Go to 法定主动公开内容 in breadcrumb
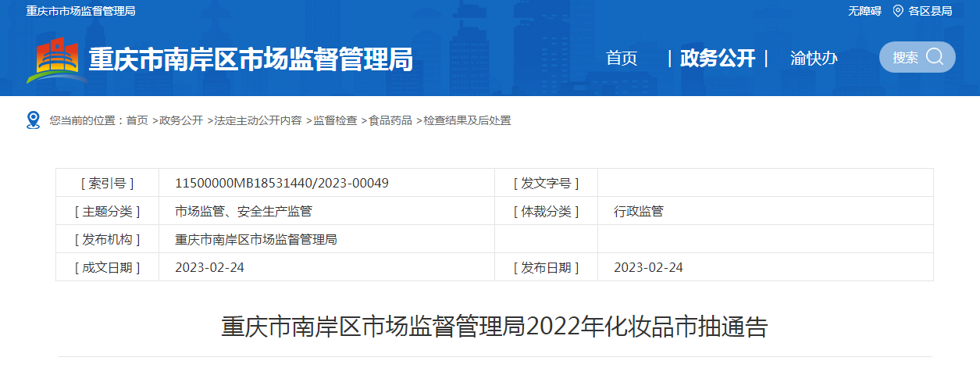Viewport: 980px width, 368px height. (258, 120)
